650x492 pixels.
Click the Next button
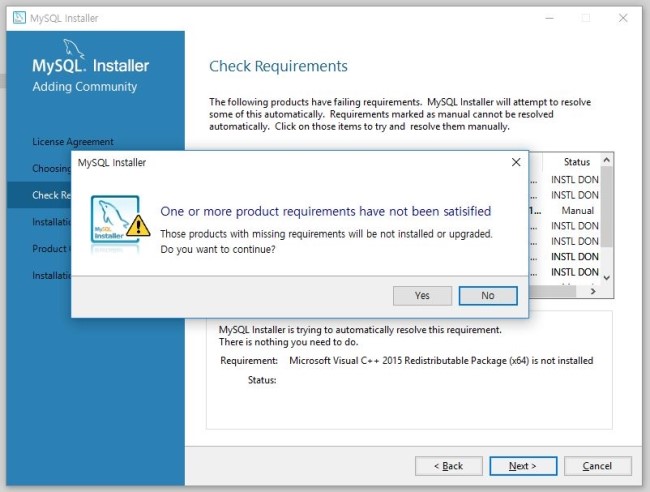(523, 466)
